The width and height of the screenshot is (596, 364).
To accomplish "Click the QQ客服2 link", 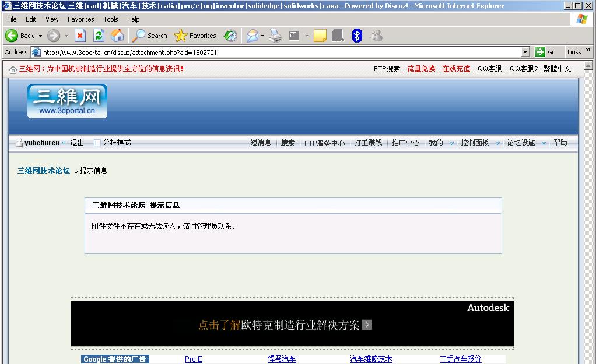I will (524, 69).
